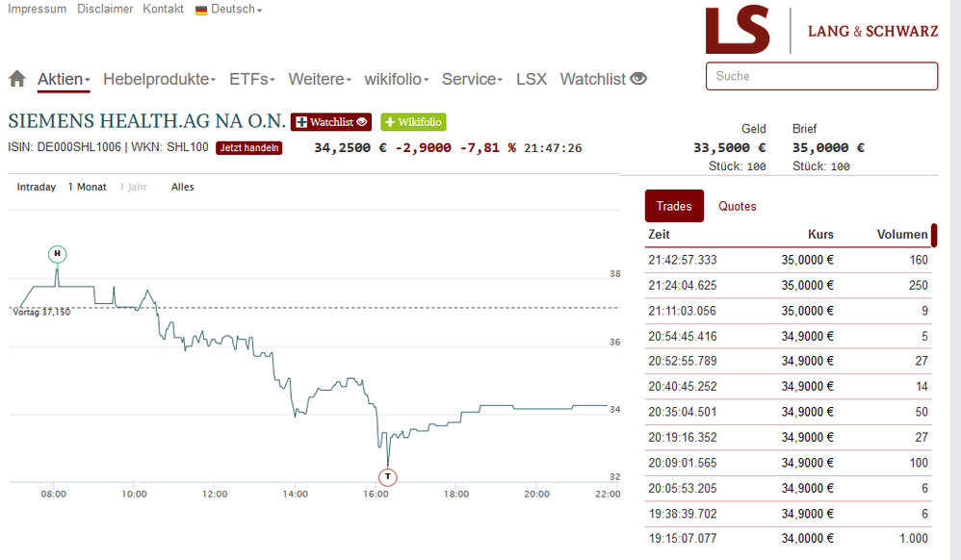The image size is (961, 560).
Task: Select the trade row at 20:19:16.352
Action: click(789, 438)
